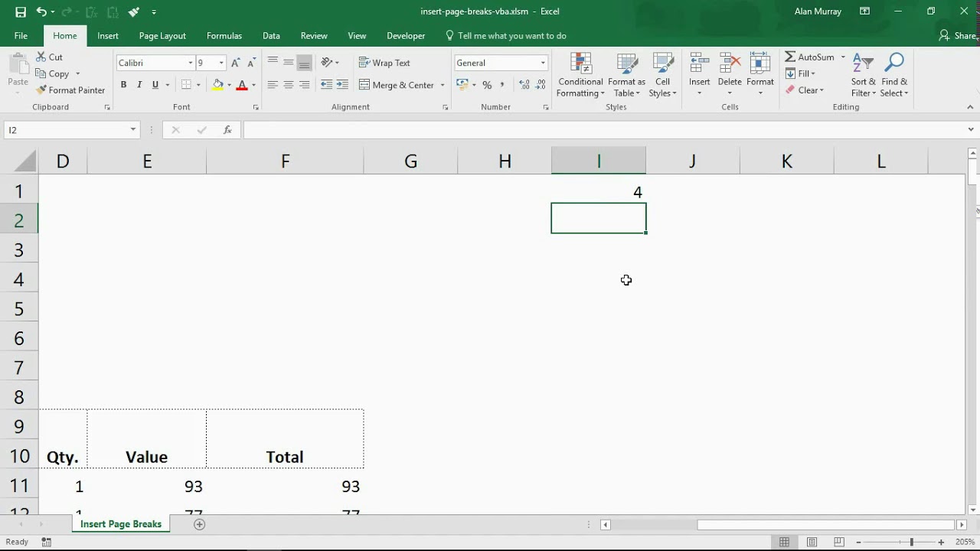Click the Insert Function fx icon
This screenshot has width=980, height=551.
227,130
